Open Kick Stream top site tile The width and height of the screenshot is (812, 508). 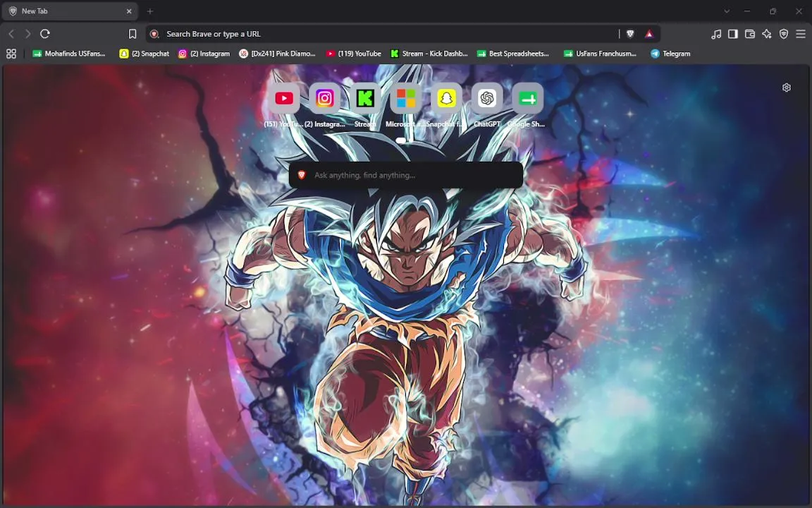(365, 98)
